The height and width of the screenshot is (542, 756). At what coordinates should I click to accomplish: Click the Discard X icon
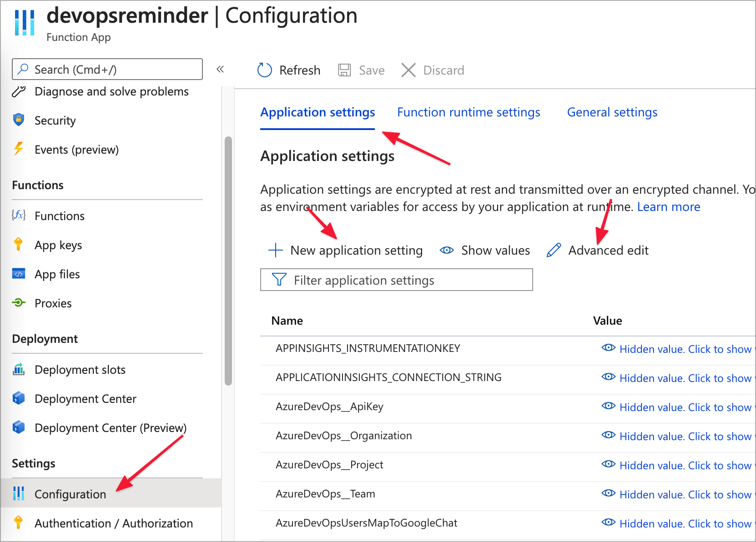click(408, 70)
